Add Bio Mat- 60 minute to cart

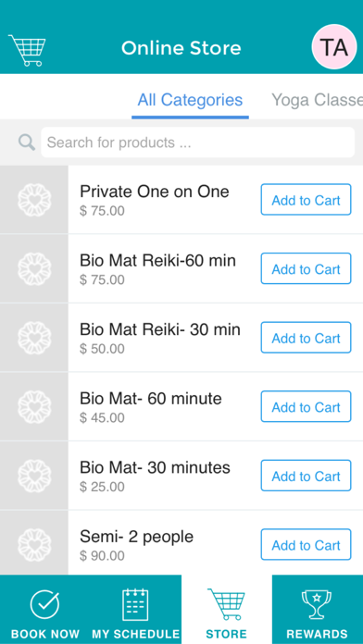(307, 406)
